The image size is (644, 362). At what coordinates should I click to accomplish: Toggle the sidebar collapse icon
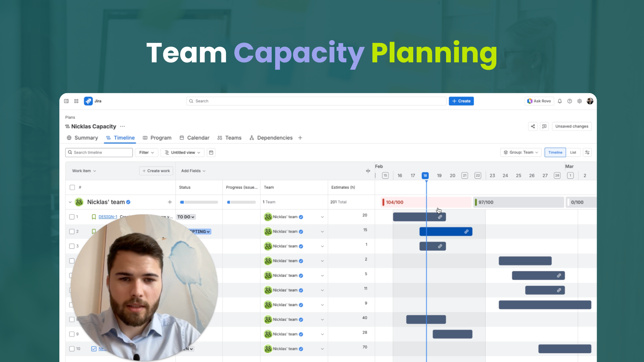point(66,101)
